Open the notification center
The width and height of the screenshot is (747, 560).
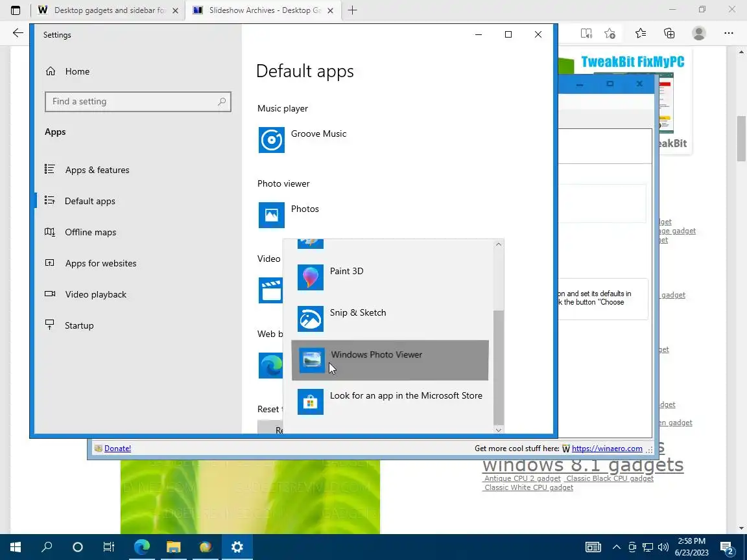[727, 547]
